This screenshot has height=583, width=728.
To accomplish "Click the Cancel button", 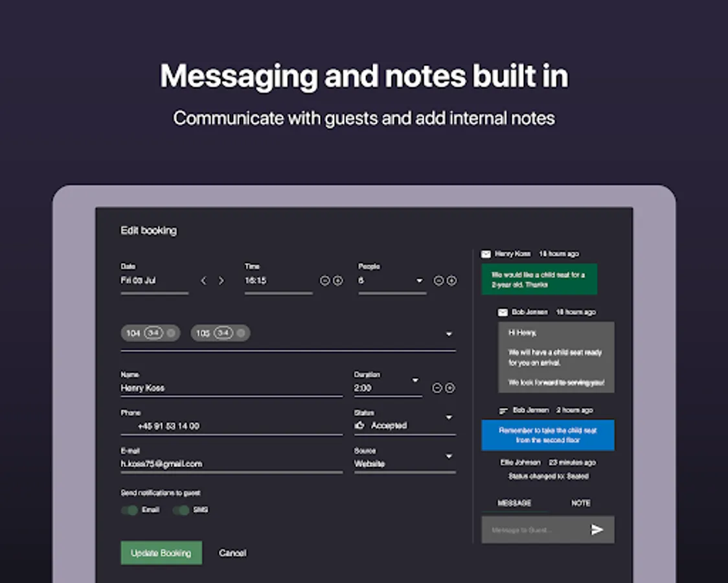I will 233,553.
